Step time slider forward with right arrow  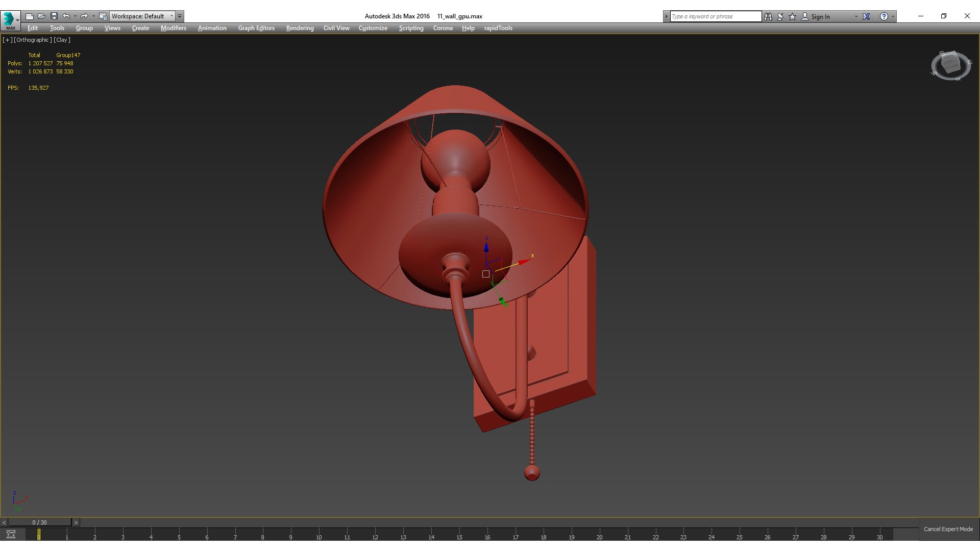[76, 522]
